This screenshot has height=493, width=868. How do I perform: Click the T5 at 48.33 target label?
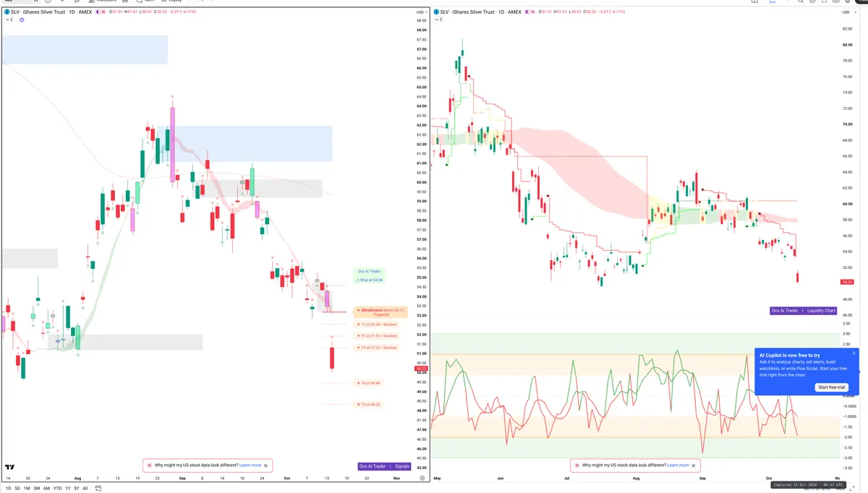pyautogui.click(x=369, y=405)
